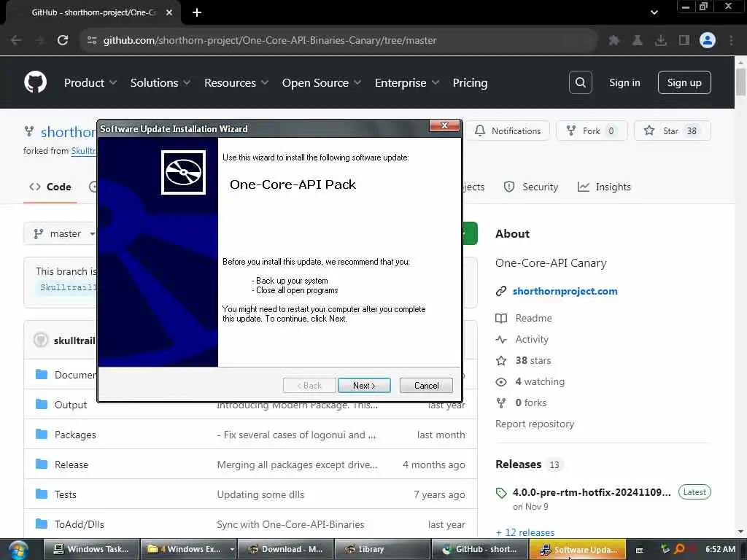The height and width of the screenshot is (560, 747).
Task: Open the browser profile avatar
Action: coord(708,41)
